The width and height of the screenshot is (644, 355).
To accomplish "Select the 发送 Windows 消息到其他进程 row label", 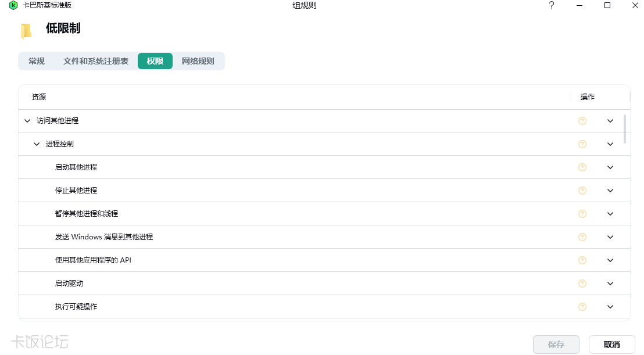I will click(x=104, y=237).
